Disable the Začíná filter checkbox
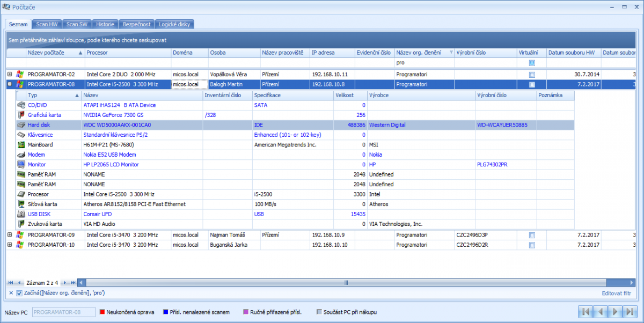 click(19, 293)
